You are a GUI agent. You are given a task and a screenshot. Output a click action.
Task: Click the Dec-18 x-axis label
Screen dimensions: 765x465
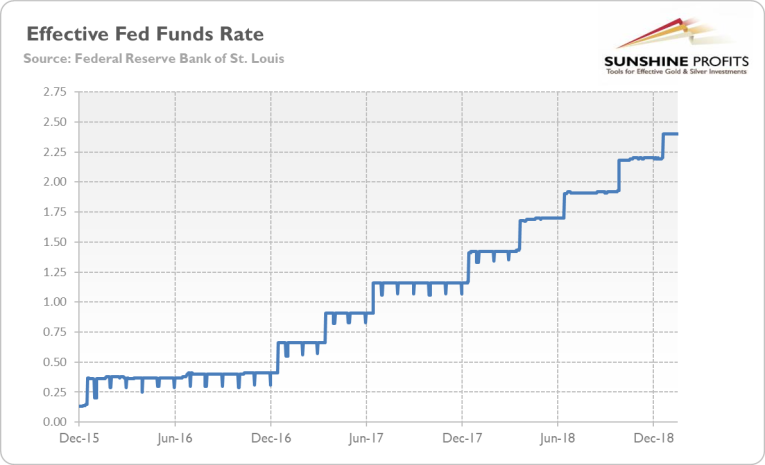tap(653, 437)
